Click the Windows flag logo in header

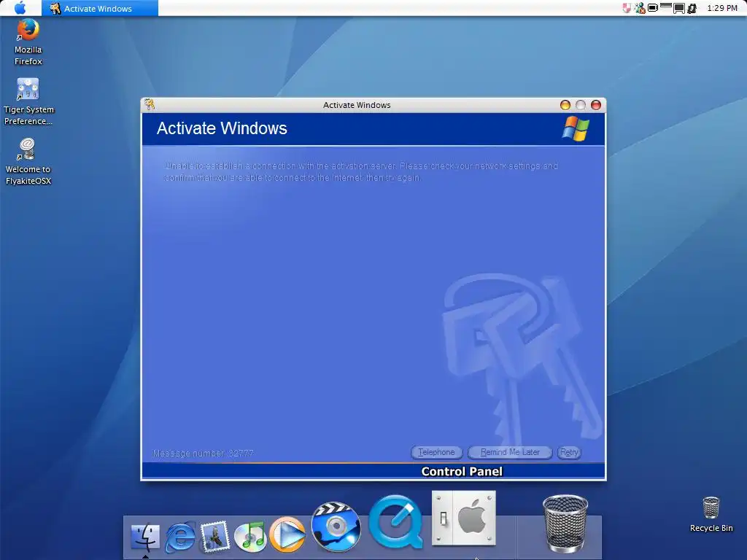[x=576, y=128]
